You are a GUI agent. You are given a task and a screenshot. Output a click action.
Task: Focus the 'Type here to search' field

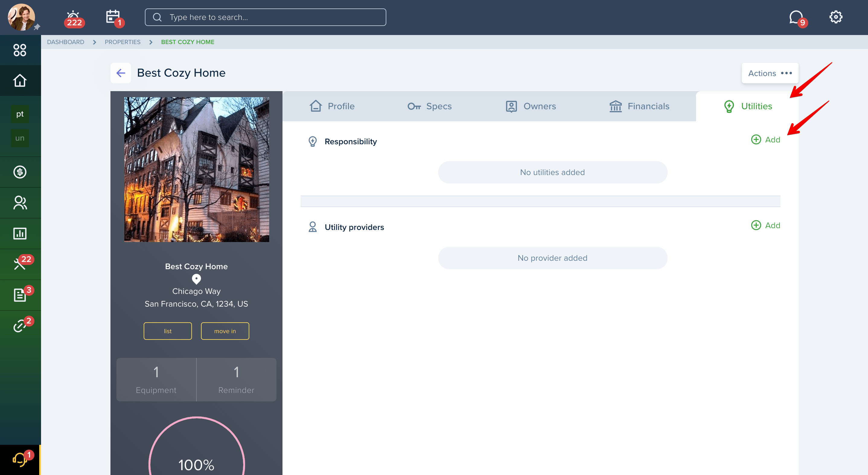tap(266, 17)
